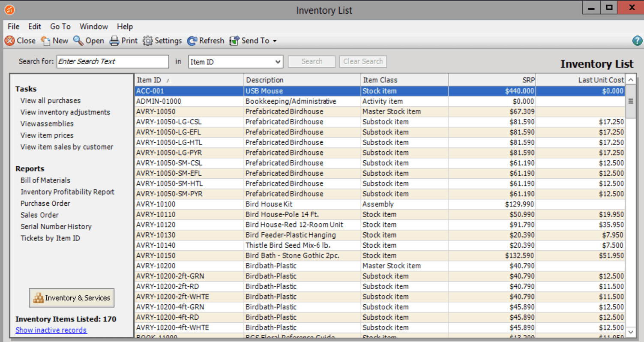The height and width of the screenshot is (342, 644).
Task: Select the AVRY-10100 Bird House Kit row
Action: [380, 204]
